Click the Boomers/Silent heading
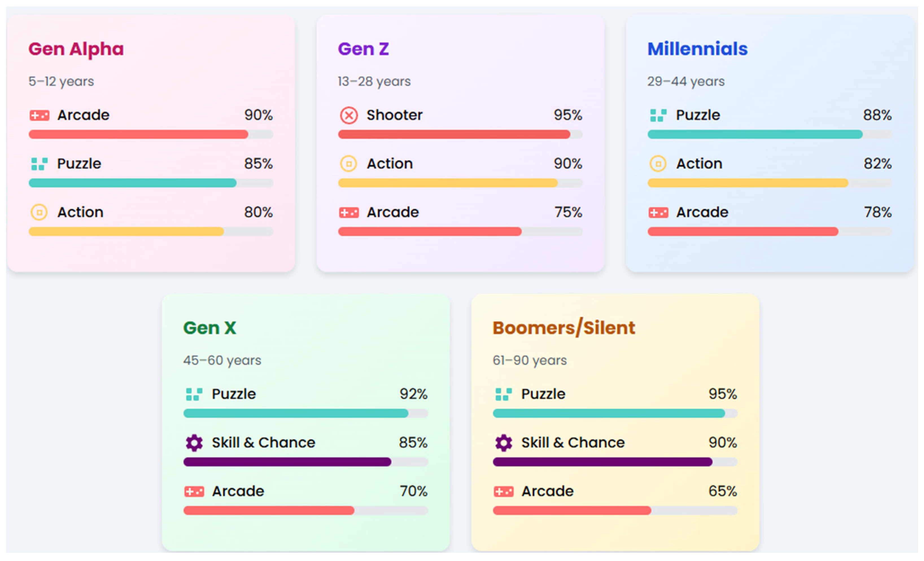 pos(563,328)
